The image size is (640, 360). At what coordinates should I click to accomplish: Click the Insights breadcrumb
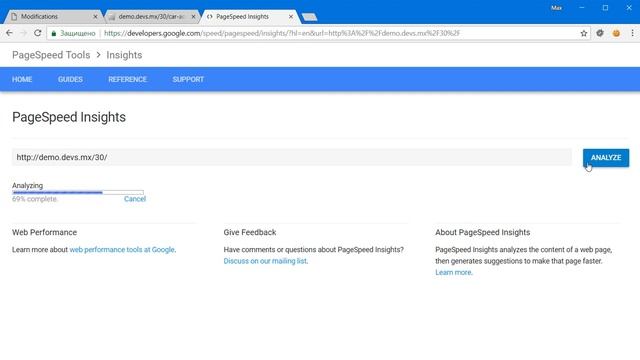(124, 55)
